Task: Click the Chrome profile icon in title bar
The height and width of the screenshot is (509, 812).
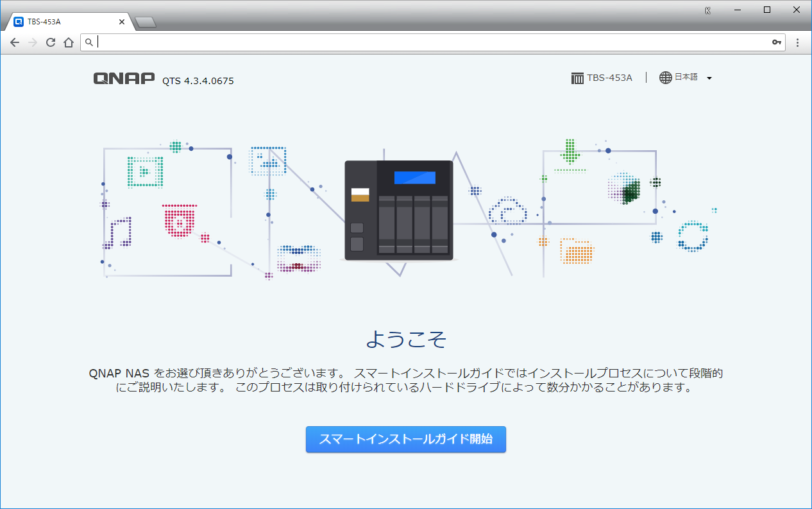Action: pos(707,10)
